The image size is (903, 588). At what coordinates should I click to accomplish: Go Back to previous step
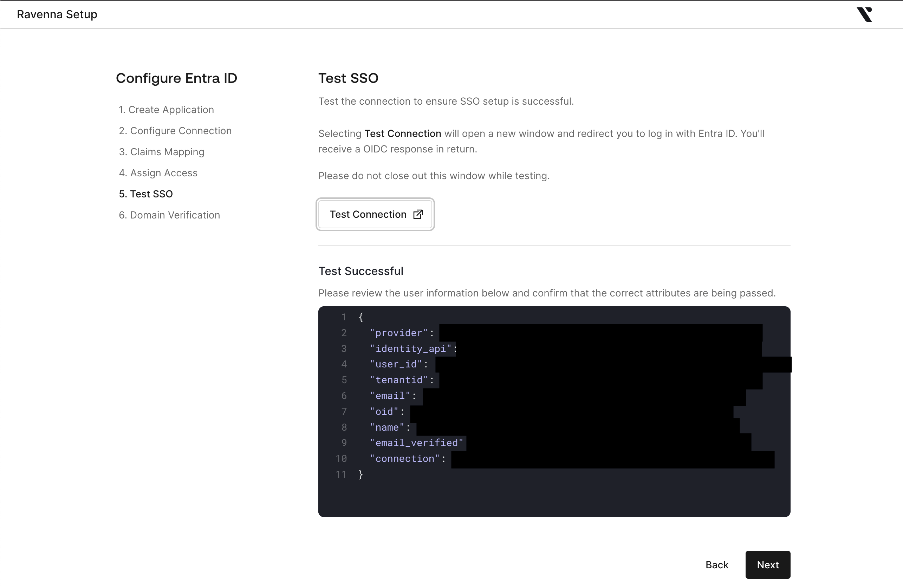tap(717, 564)
